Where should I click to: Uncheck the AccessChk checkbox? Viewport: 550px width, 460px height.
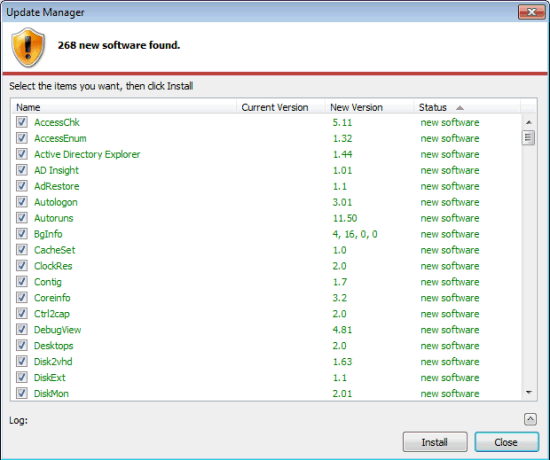22,122
